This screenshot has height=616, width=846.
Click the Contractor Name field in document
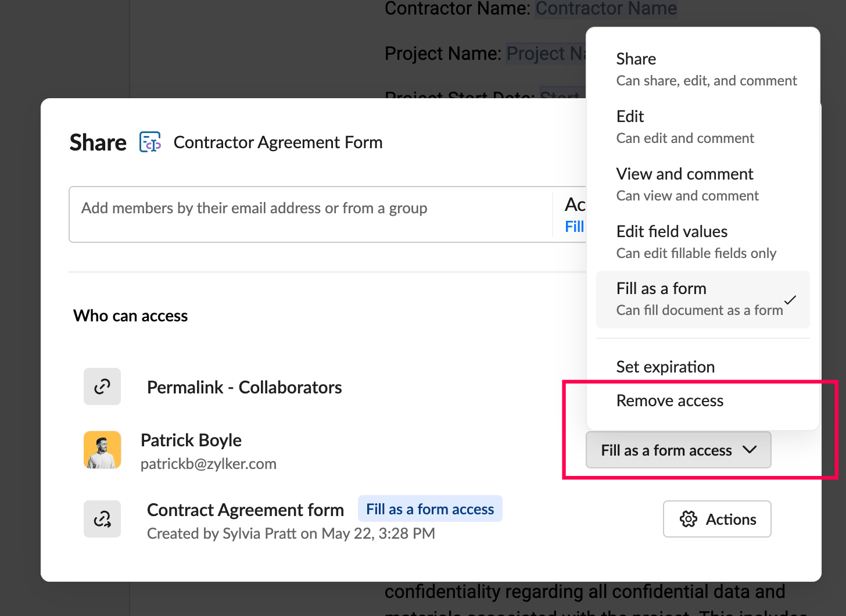pyautogui.click(x=606, y=9)
